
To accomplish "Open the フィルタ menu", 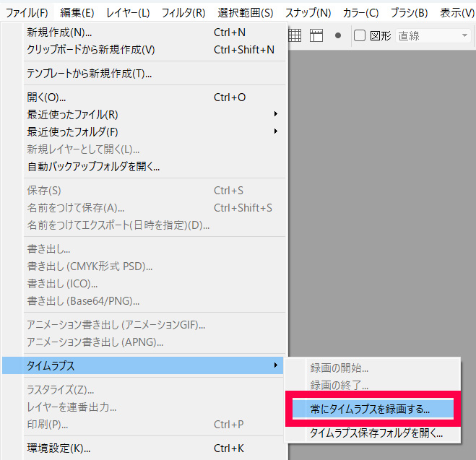I will click(183, 12).
